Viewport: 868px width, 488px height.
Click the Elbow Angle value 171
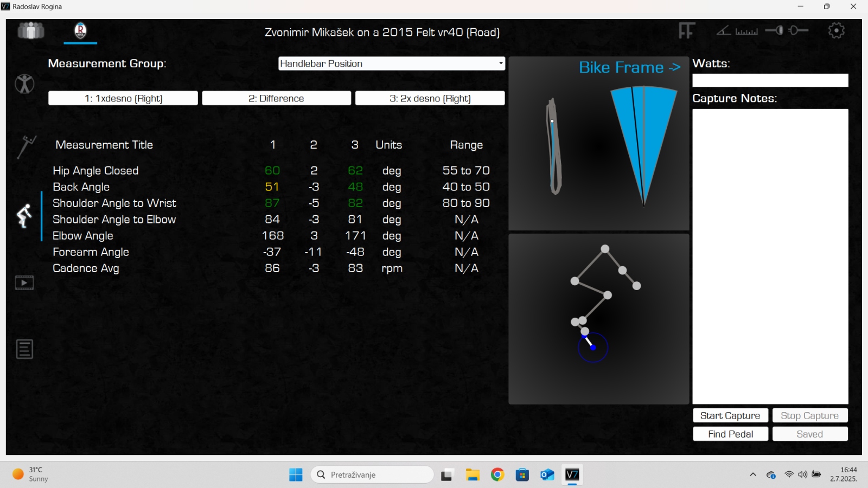(355, 236)
